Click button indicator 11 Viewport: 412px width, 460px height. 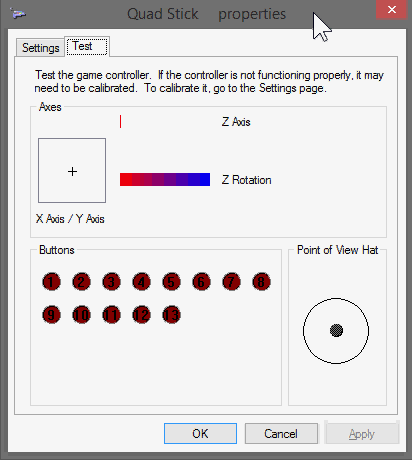click(111, 315)
